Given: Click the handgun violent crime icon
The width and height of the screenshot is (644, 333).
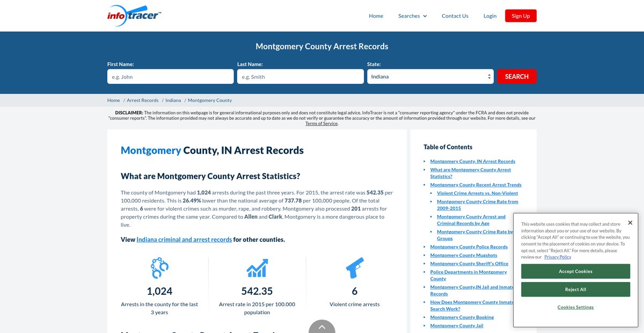Looking at the screenshot, I should [354, 267].
